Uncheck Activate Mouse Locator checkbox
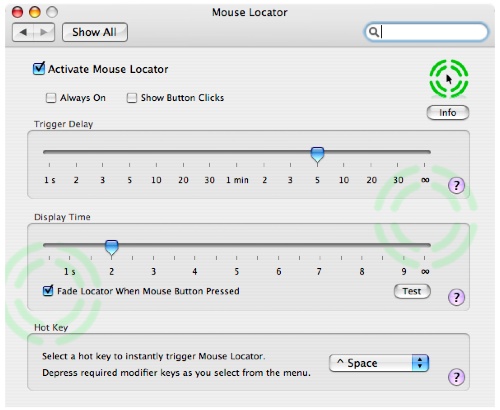 [x=39, y=68]
